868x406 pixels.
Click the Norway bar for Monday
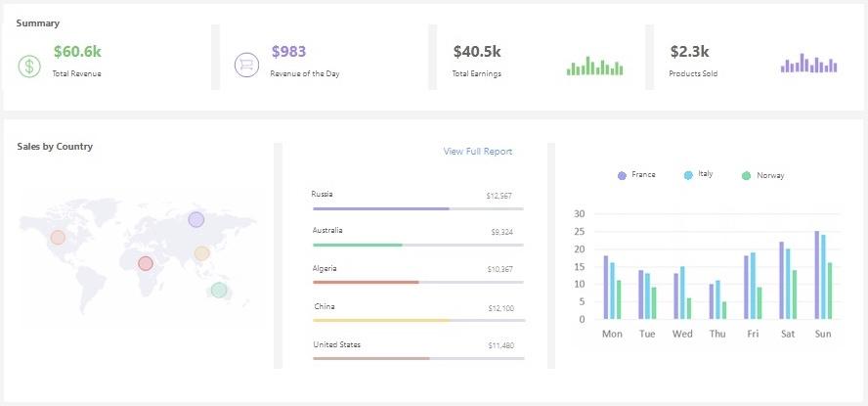pos(618,299)
